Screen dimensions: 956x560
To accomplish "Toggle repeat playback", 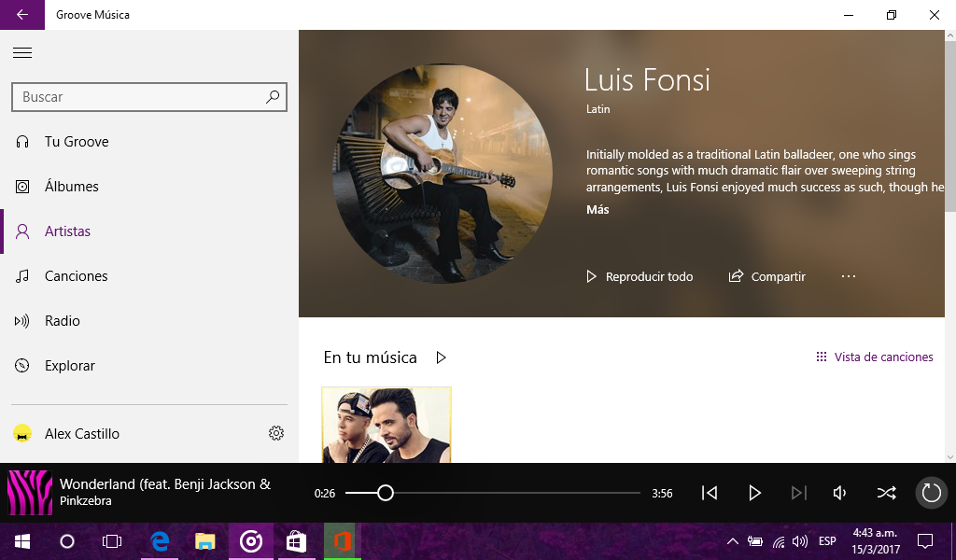I will click(931, 493).
